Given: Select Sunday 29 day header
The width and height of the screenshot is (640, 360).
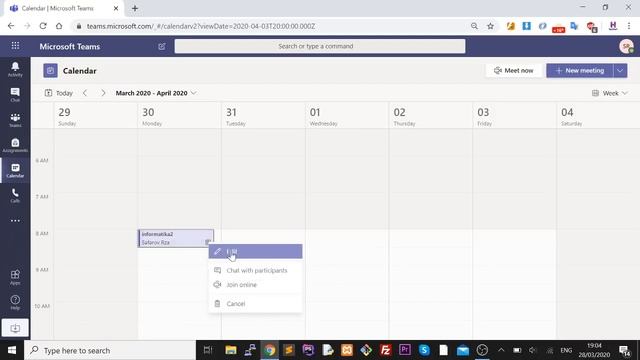Looking at the screenshot, I should [x=96, y=116].
